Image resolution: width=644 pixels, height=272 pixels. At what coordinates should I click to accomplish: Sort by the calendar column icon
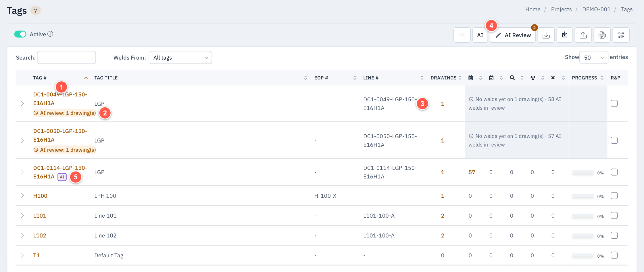[471, 78]
